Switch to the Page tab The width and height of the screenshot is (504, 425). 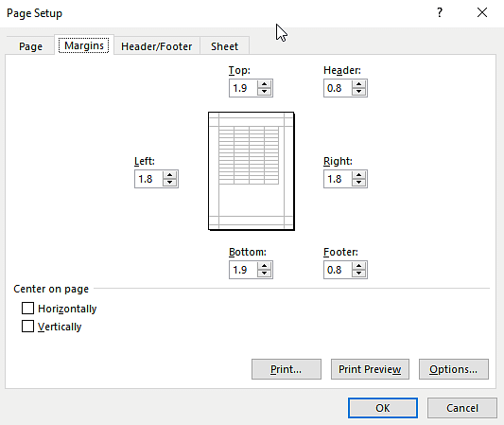pyautogui.click(x=30, y=46)
